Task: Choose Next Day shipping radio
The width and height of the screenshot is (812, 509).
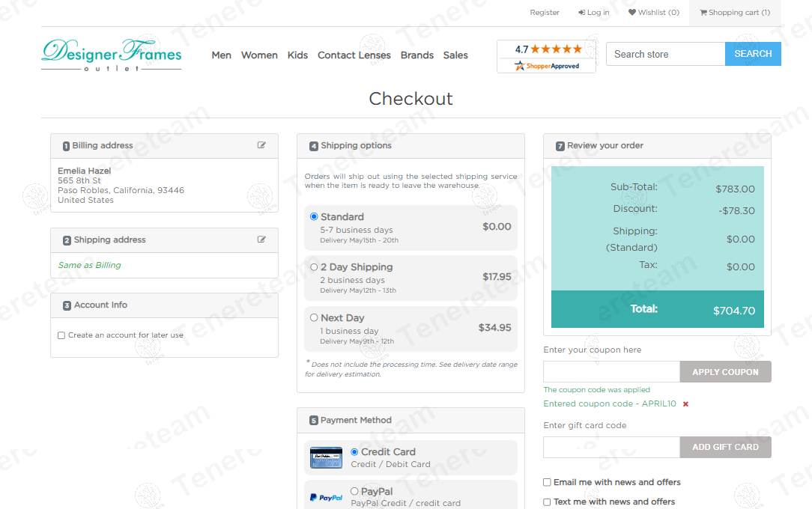Action: pyautogui.click(x=314, y=317)
